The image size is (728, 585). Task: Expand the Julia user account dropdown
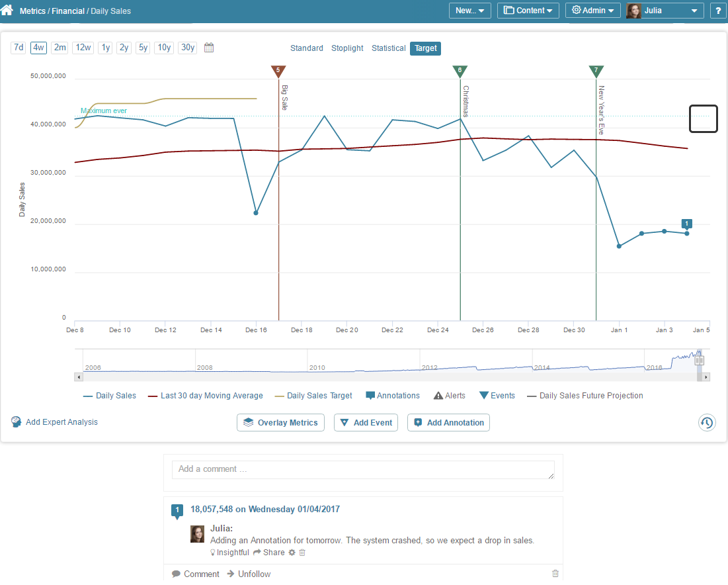pos(665,11)
